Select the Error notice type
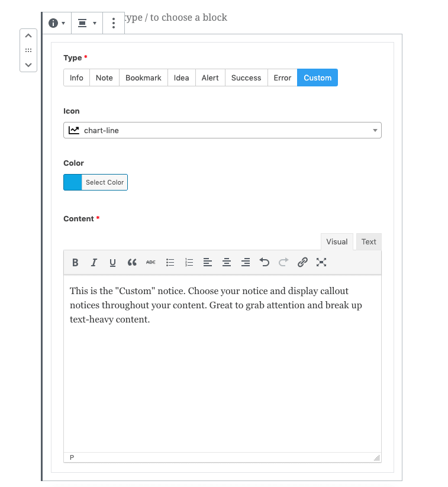This screenshot has height=487, width=448. tap(282, 78)
